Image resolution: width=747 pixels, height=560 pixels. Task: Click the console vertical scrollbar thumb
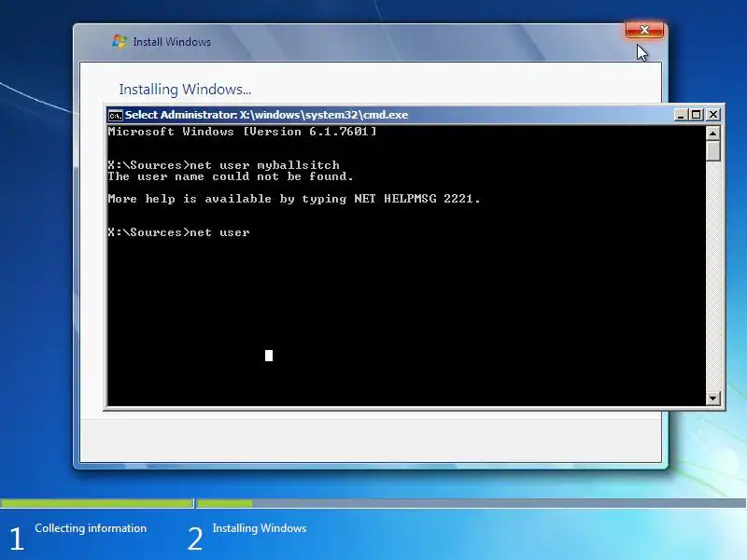tap(712, 151)
